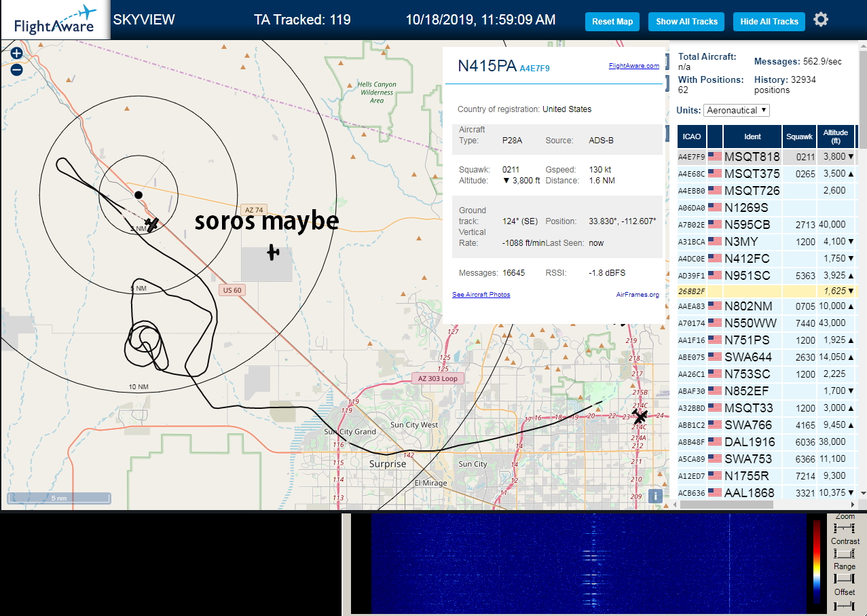This screenshot has height=616, width=867.
Task: Click the waterfall color scale bar
Action: point(817,563)
